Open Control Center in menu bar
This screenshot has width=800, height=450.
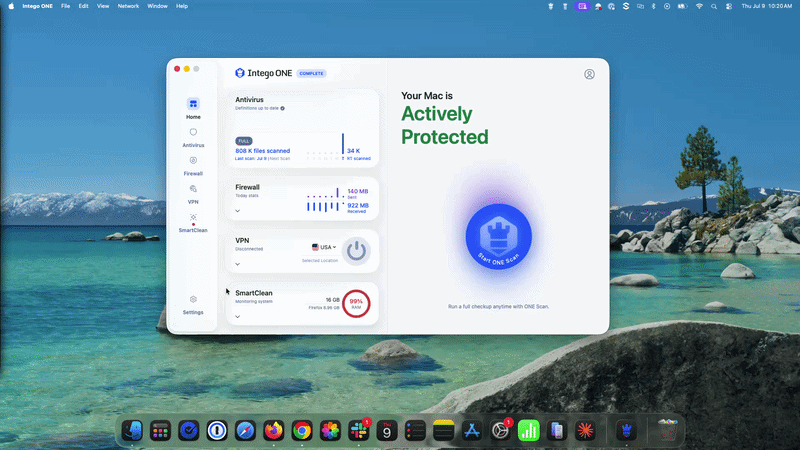[x=729, y=6]
